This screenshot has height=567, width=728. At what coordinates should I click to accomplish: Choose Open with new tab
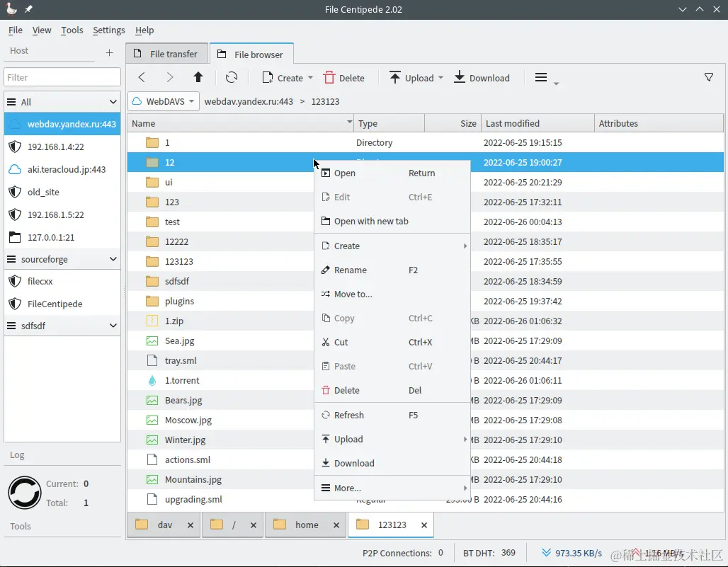coord(392,222)
